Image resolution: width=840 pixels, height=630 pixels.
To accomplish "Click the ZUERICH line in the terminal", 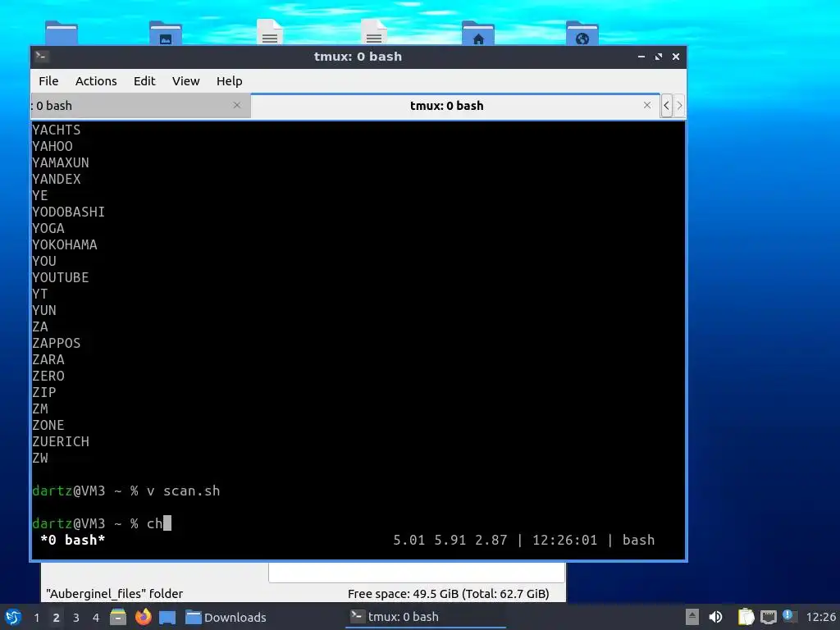I will click(x=61, y=441).
